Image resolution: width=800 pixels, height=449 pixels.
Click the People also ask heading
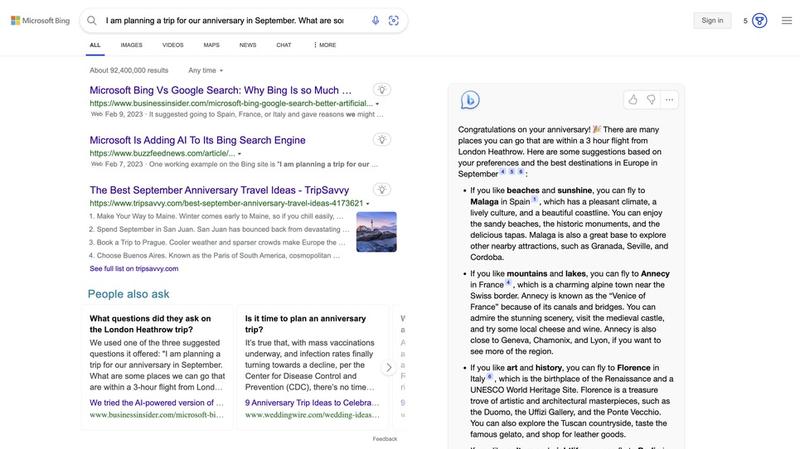(129, 294)
